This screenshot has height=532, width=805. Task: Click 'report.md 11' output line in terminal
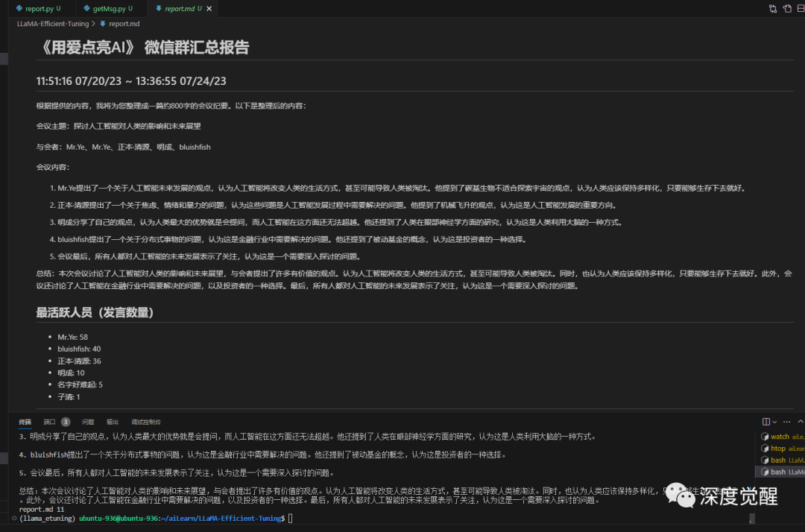coord(42,510)
